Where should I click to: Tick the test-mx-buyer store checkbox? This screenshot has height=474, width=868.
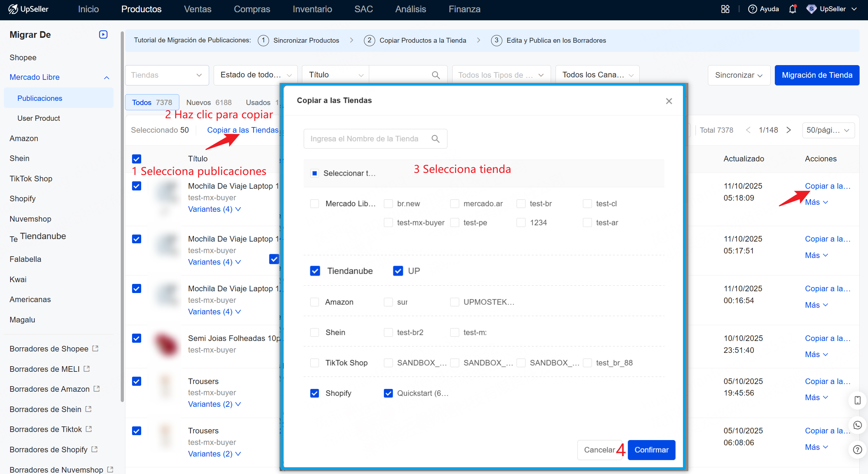point(388,223)
